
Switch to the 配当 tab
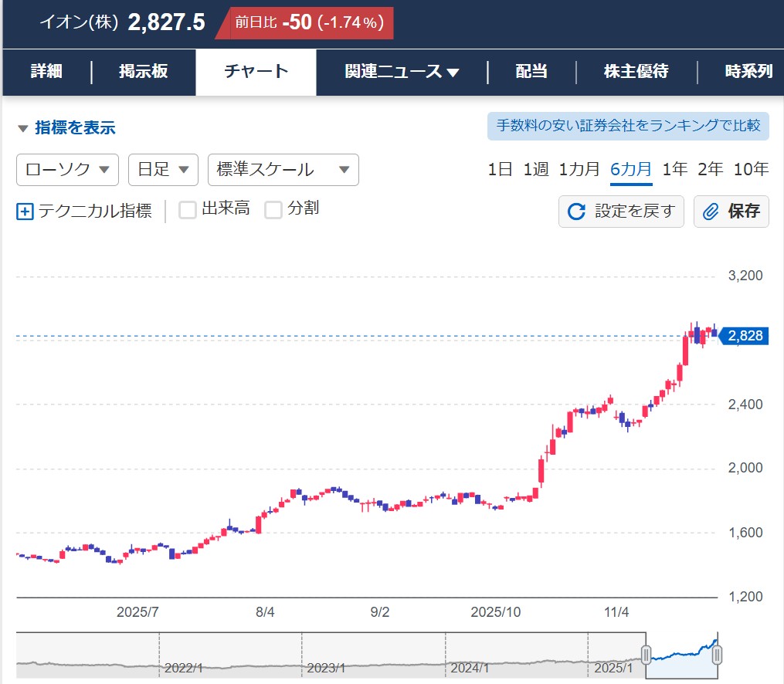531,72
